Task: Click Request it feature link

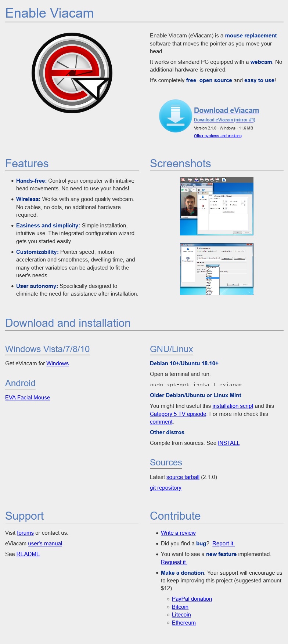Action: [174, 562]
